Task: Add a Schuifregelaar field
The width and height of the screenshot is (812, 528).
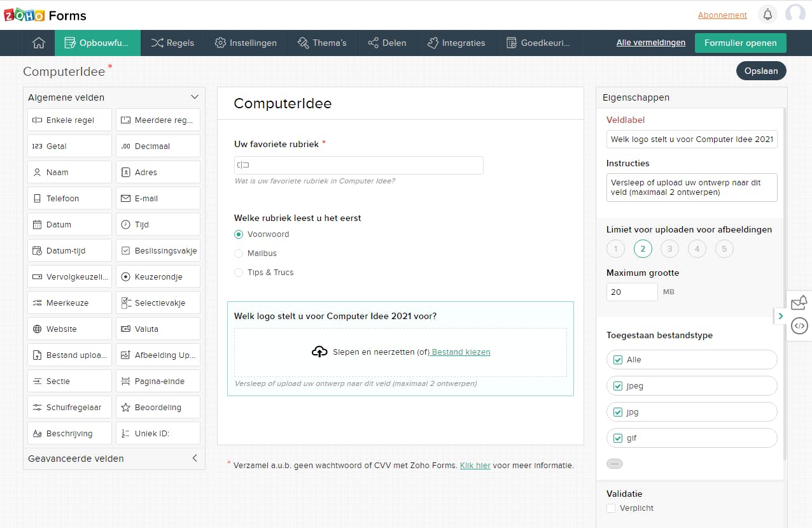Action: coord(70,407)
